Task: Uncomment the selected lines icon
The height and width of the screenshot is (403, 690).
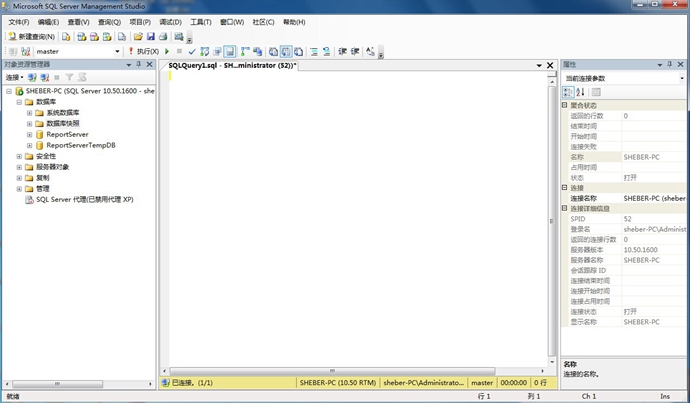Action: (327, 51)
